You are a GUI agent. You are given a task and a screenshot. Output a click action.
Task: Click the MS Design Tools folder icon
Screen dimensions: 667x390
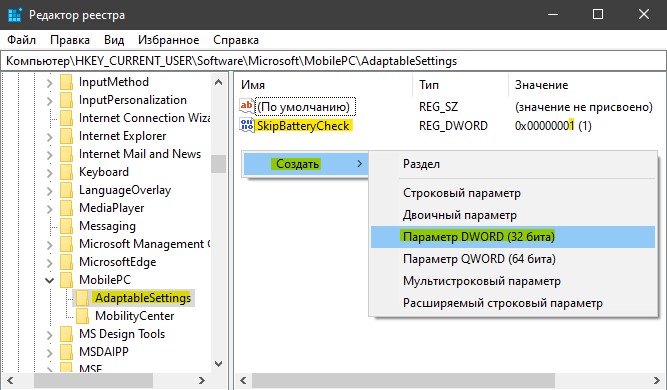tap(66, 334)
